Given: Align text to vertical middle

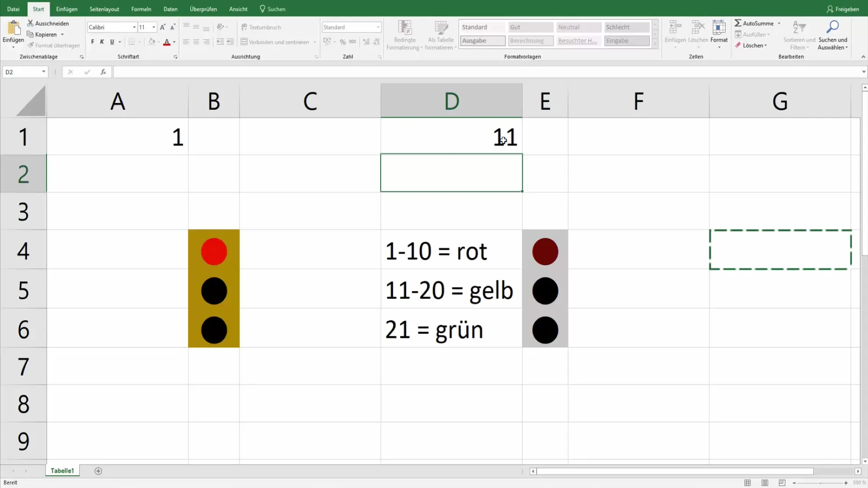Looking at the screenshot, I should [196, 27].
